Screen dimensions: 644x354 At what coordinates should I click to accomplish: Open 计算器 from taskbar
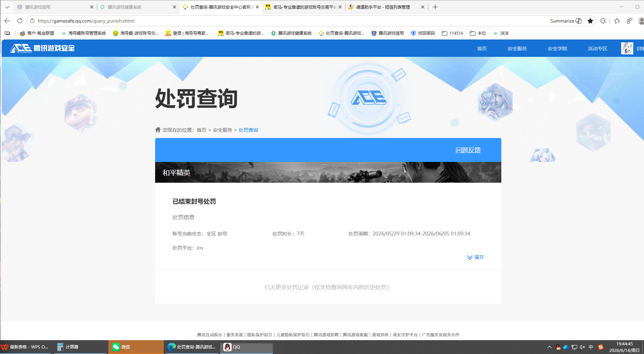pyautogui.click(x=80, y=347)
